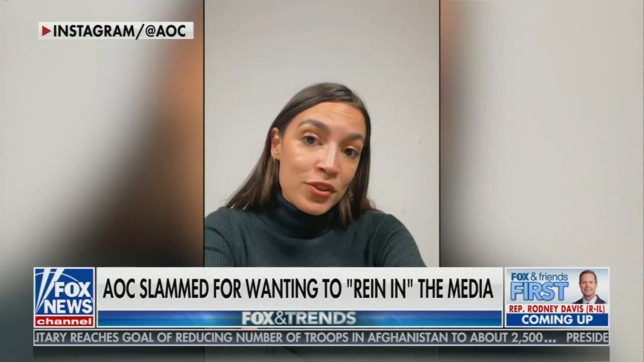Open the Rep. Rodney Davis headshot thumbnail

click(x=588, y=287)
